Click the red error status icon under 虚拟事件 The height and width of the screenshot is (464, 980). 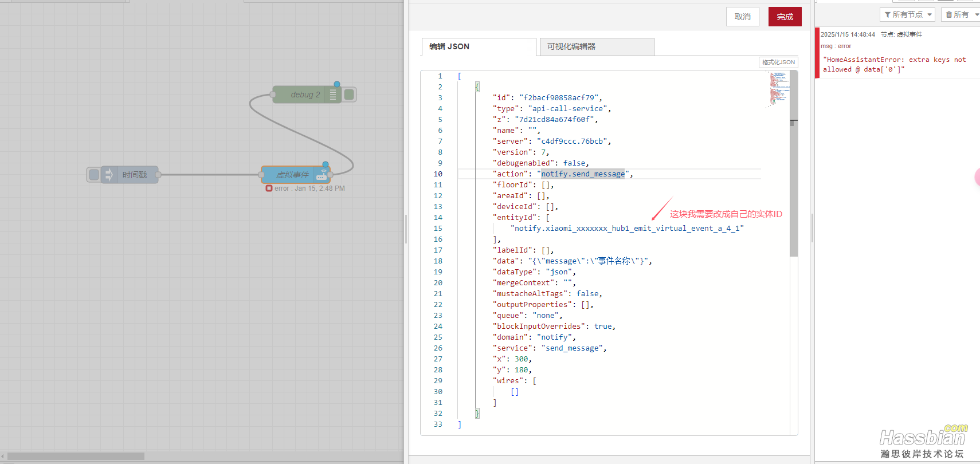click(269, 188)
